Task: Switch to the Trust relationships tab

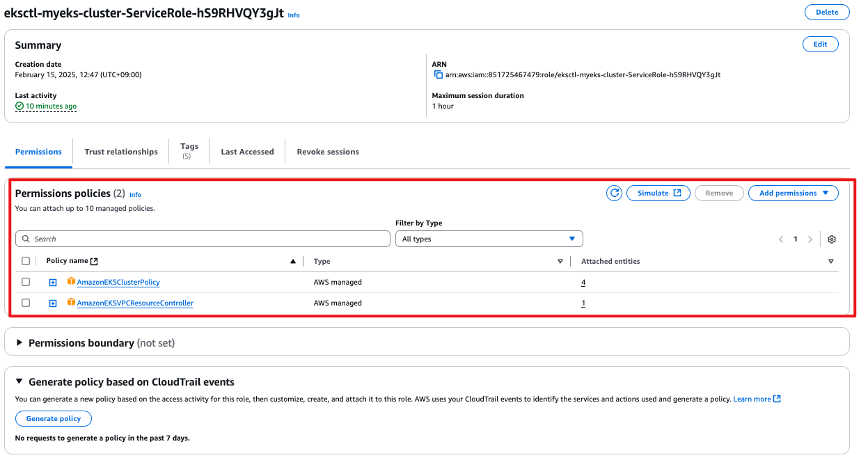Action: point(121,152)
